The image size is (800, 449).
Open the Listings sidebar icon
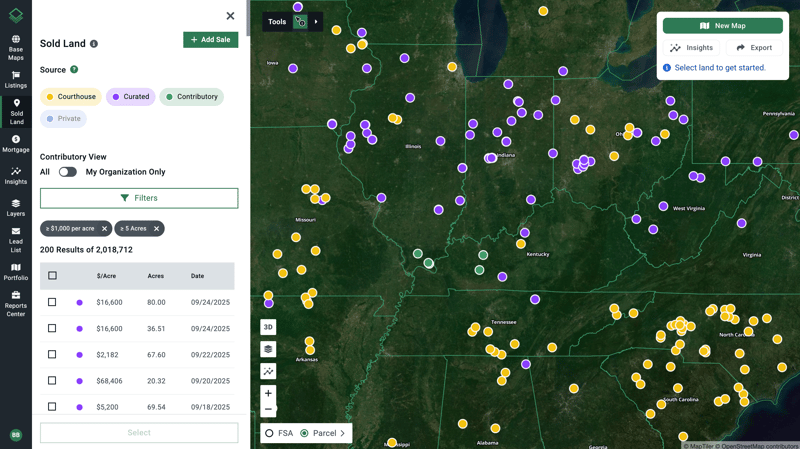click(16, 79)
